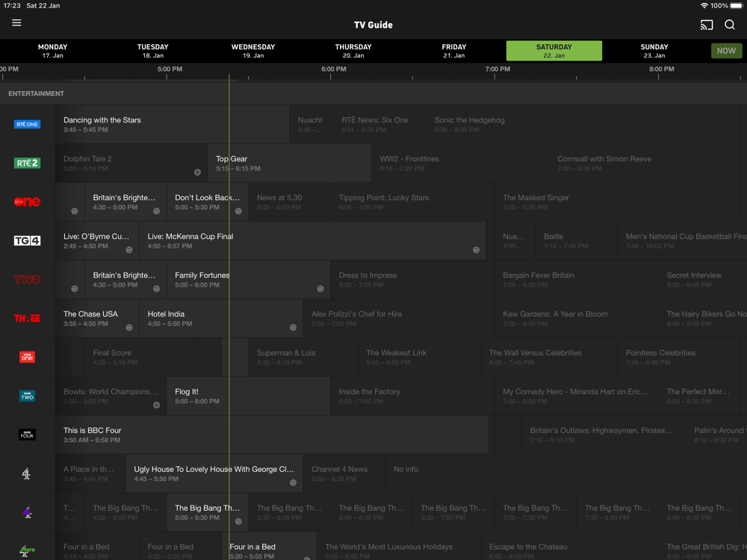Image resolution: width=747 pixels, height=560 pixels.
Task: Open The World's Most Luxurious Holidays
Action: coord(399,547)
